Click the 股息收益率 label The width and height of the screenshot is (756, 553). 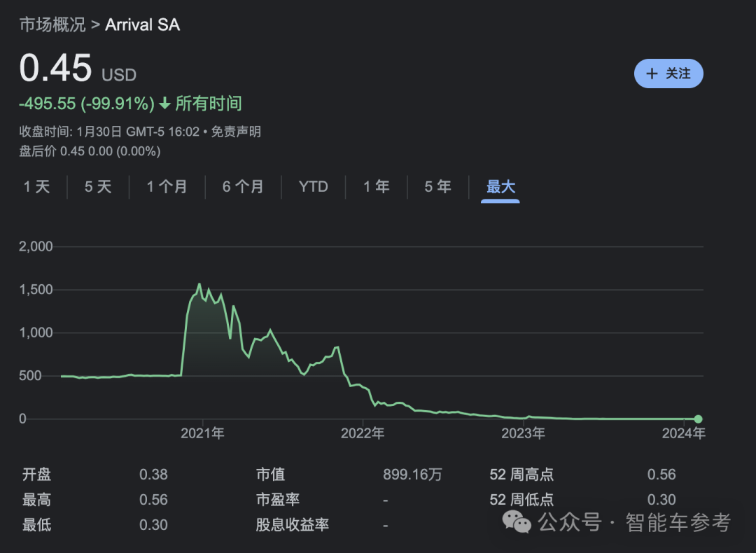point(292,524)
